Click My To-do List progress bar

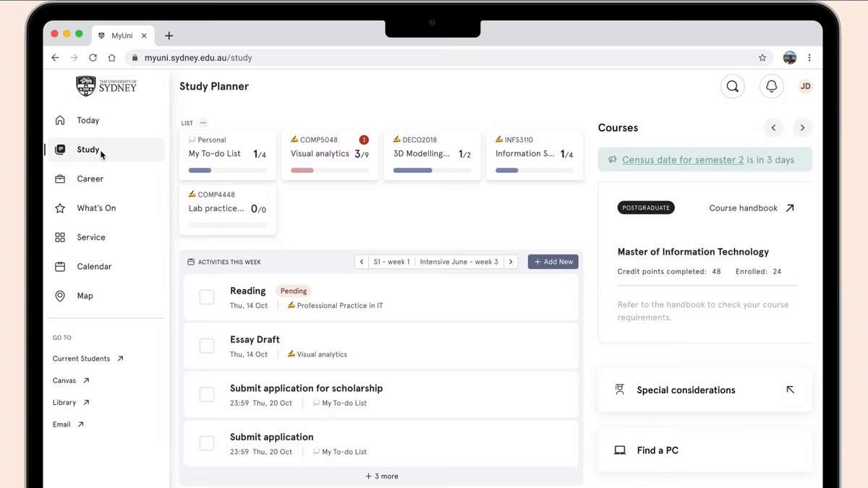coord(227,171)
